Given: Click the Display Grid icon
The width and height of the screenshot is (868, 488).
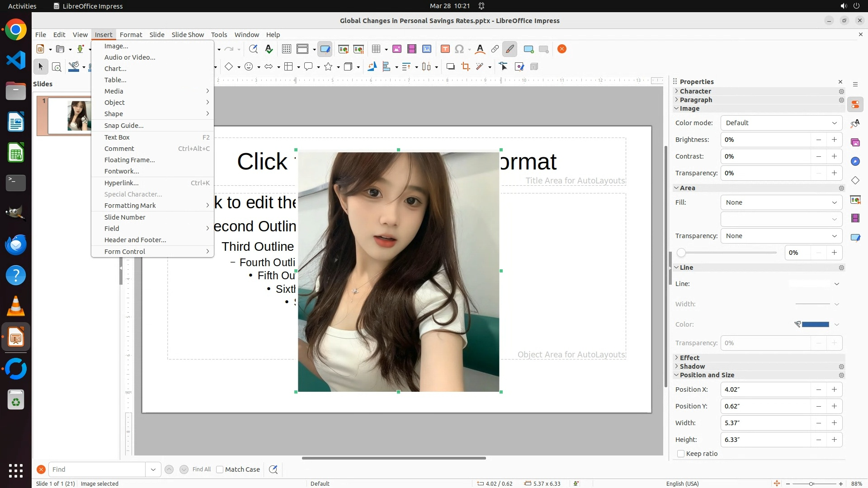Looking at the screenshot, I should pyautogui.click(x=286, y=49).
